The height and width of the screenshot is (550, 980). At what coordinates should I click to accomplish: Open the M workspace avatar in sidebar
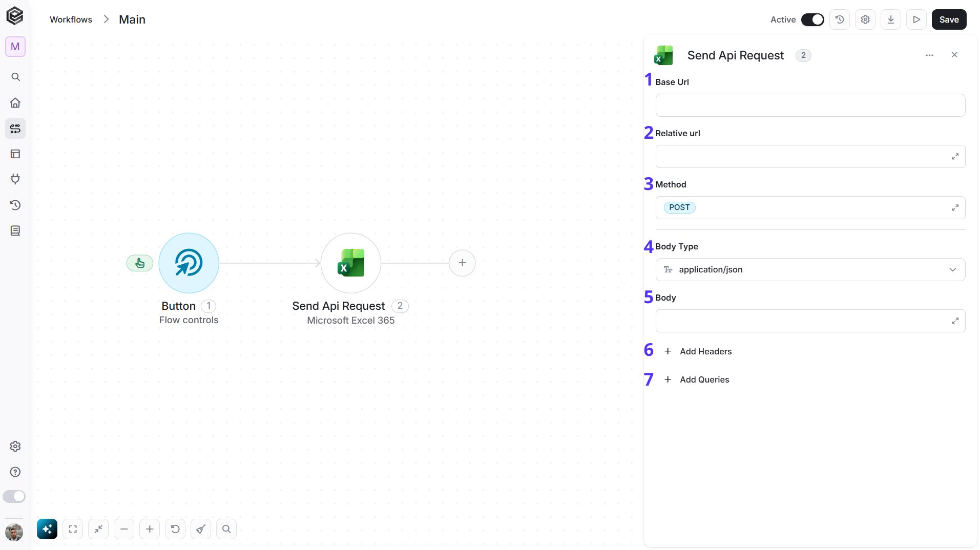tap(15, 47)
